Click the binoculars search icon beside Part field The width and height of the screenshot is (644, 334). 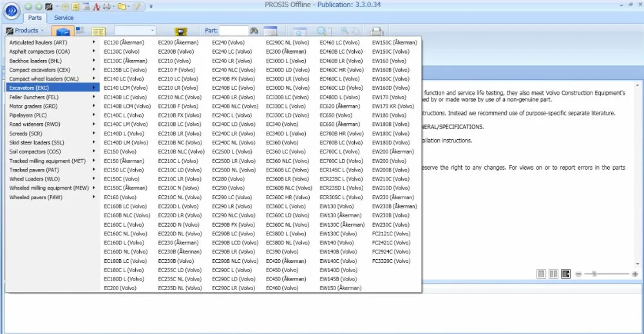point(254,30)
